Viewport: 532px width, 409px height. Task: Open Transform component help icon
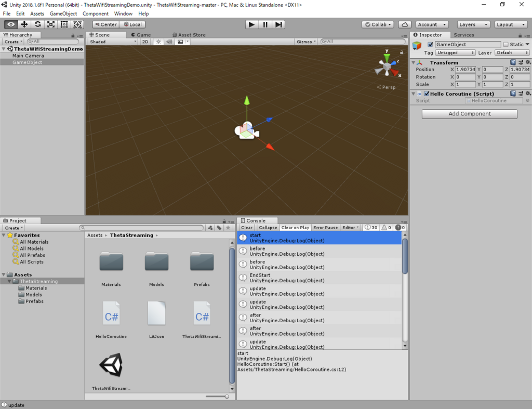coord(513,62)
